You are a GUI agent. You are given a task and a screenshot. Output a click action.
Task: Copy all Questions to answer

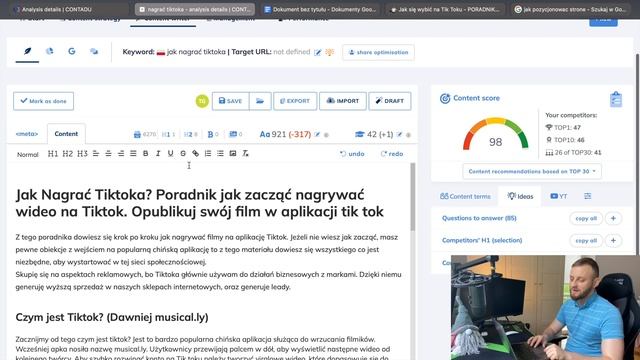click(x=586, y=218)
